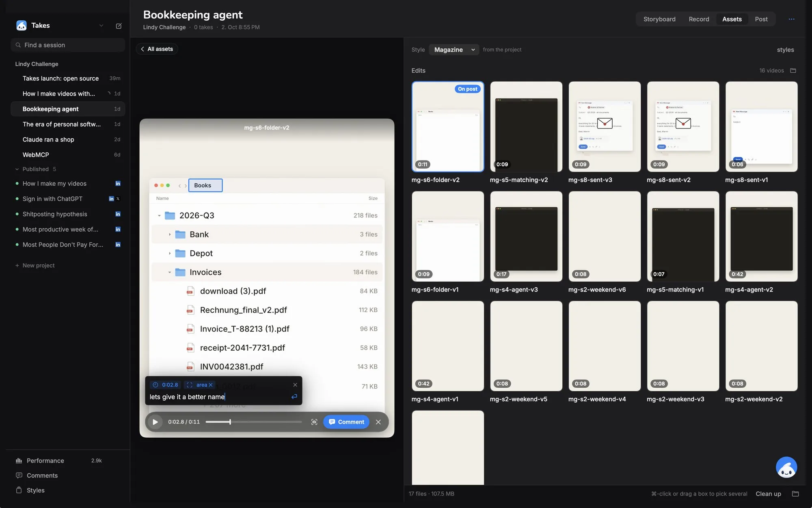Play the mg-s6-folder-v2 video
The width and height of the screenshot is (812, 508).
pos(155,422)
